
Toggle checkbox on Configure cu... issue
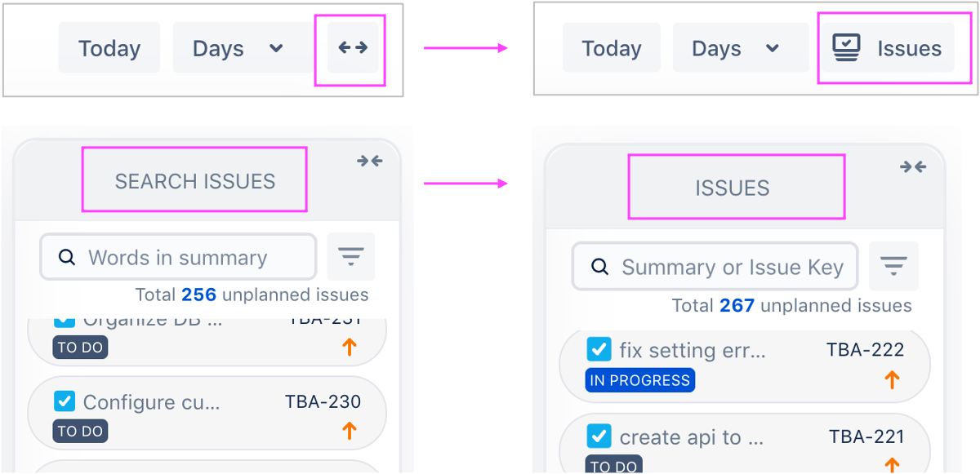click(65, 401)
